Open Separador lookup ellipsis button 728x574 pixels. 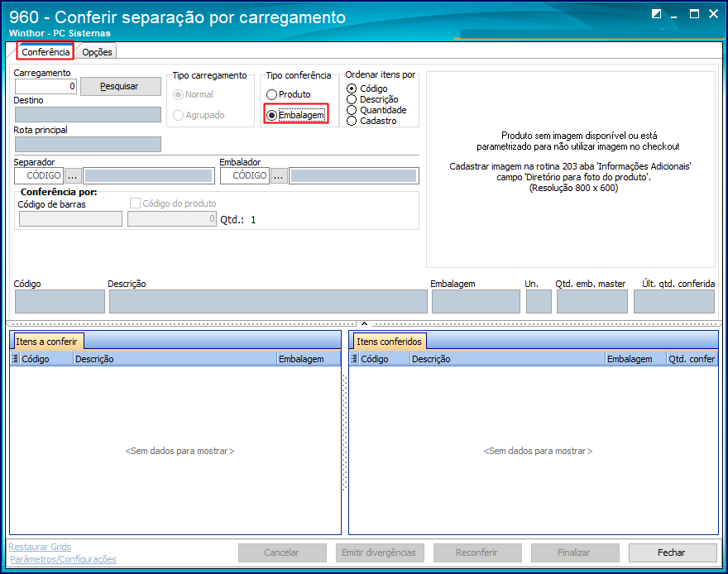(73, 176)
